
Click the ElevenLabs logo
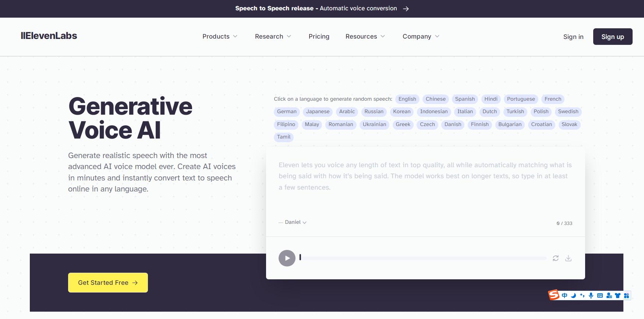click(49, 36)
